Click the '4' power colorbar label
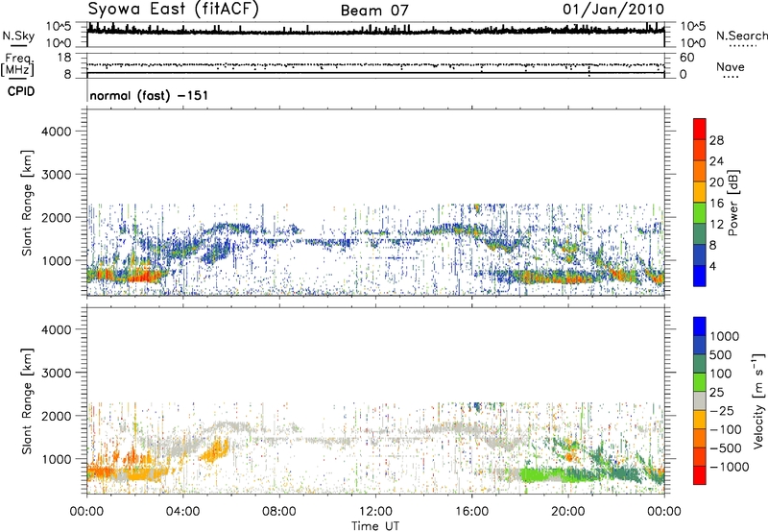This screenshot has width=768, height=532. pos(712,266)
